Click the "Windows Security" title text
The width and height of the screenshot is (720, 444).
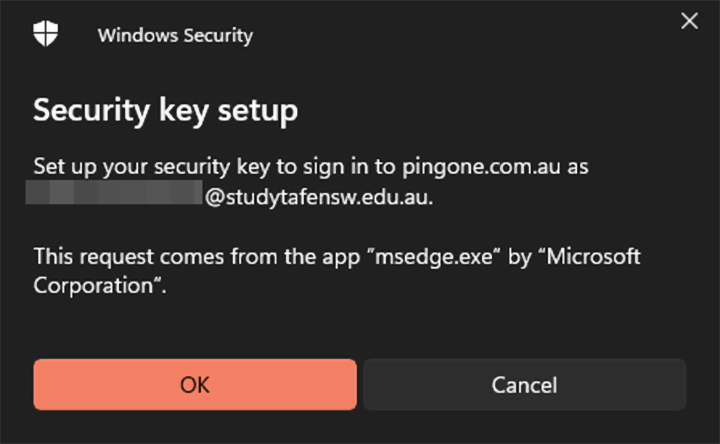[x=175, y=36]
